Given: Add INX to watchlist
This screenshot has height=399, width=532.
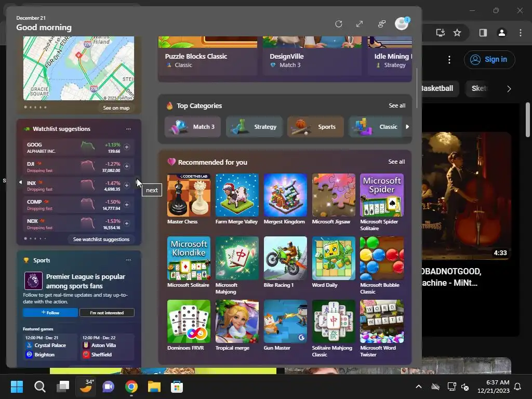Looking at the screenshot, I should (127, 185).
